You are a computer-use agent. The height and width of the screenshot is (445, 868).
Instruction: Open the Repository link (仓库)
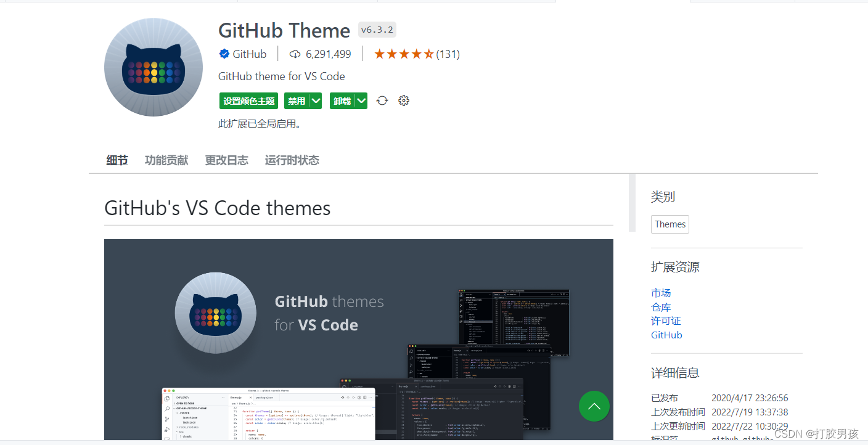coord(661,307)
